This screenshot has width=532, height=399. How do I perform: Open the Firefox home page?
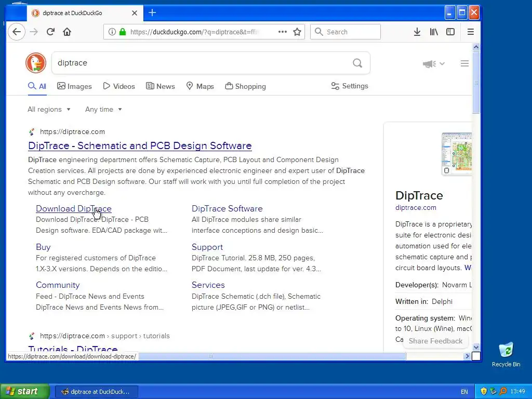pos(67,32)
